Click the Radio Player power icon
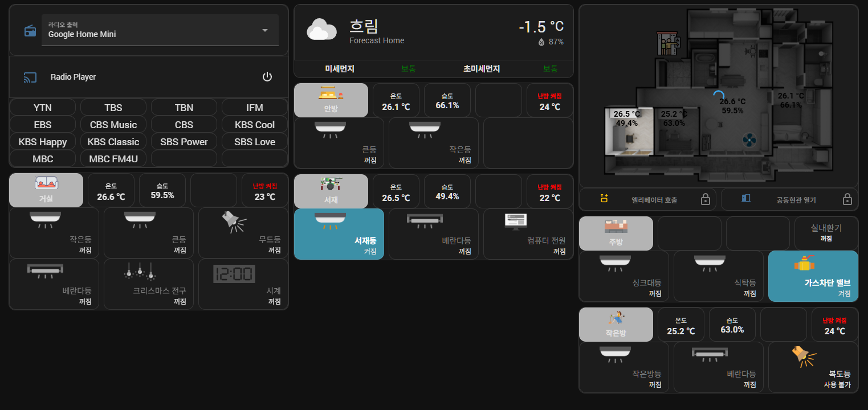The image size is (868, 410). coord(267,77)
